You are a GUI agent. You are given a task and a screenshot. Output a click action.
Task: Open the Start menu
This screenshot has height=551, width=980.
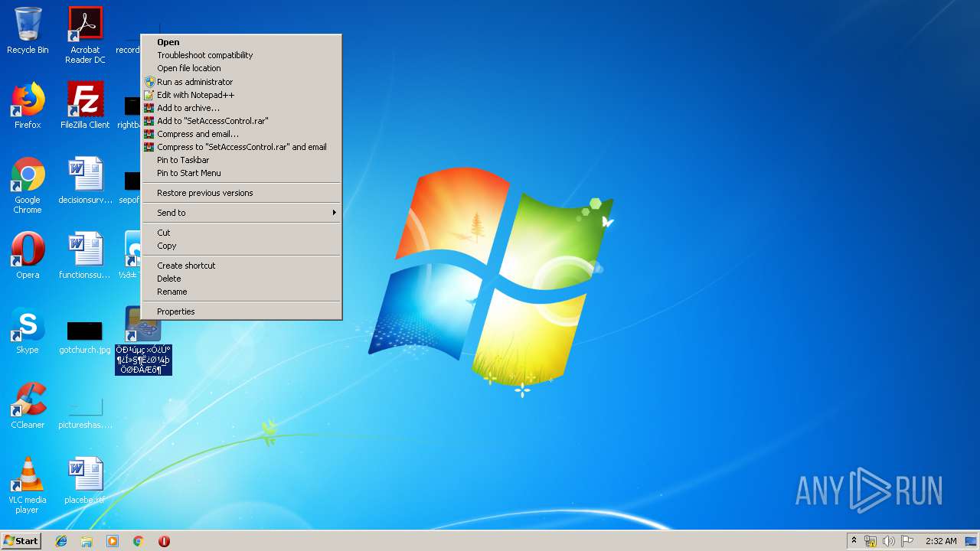[x=21, y=541]
